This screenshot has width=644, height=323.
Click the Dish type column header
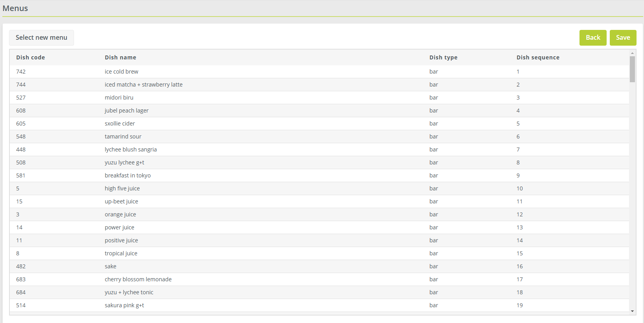coord(443,57)
